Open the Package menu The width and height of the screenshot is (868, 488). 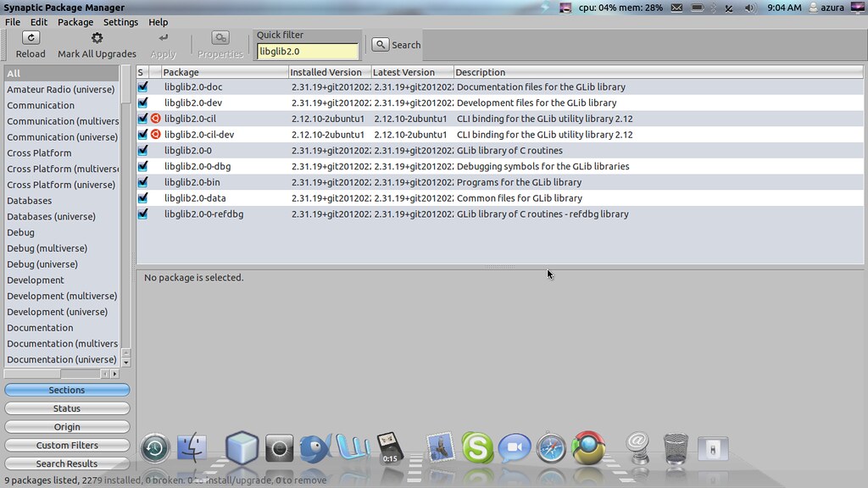point(75,22)
